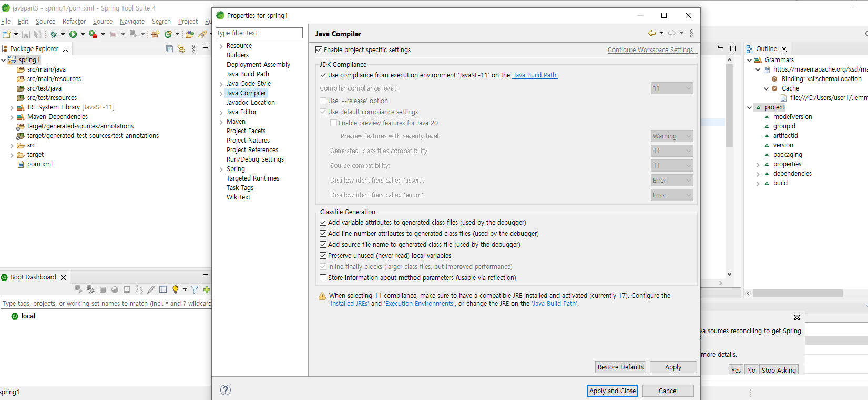Click the Save disk icon in main toolbar
Screen dimensions: 868x400
click(x=26, y=34)
